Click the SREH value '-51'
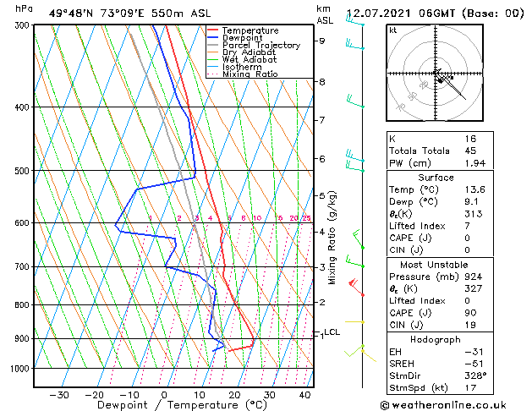The width and height of the screenshot is (532, 411). [474, 364]
